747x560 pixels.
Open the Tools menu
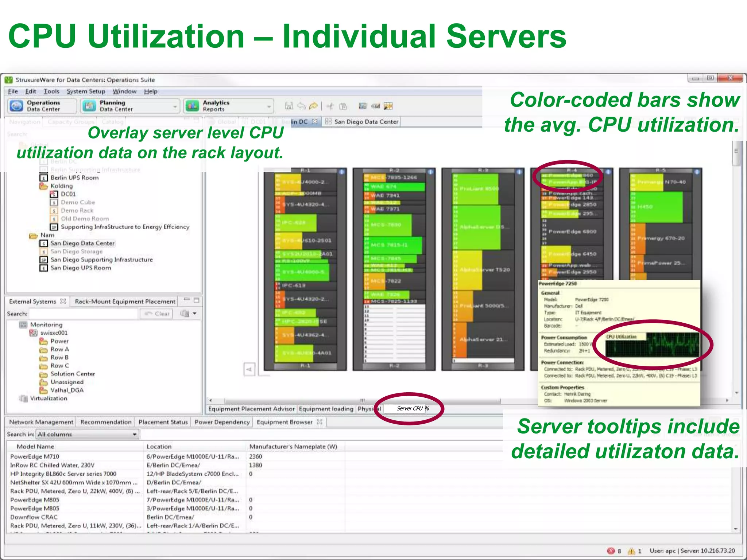(51, 91)
